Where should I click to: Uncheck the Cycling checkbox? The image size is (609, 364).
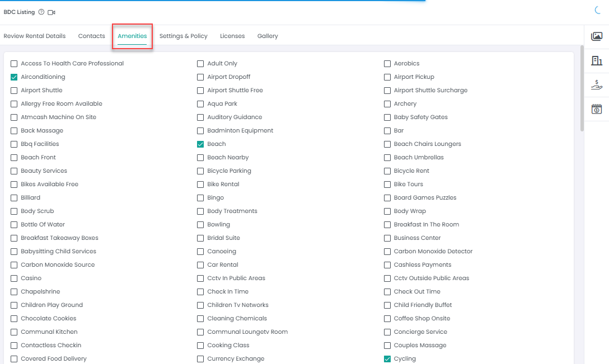pos(387,359)
